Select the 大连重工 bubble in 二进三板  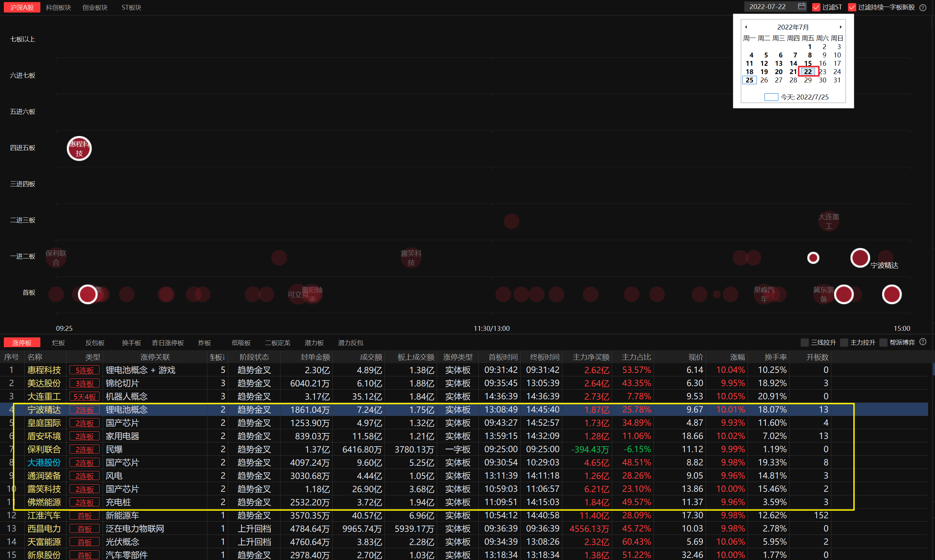click(829, 221)
